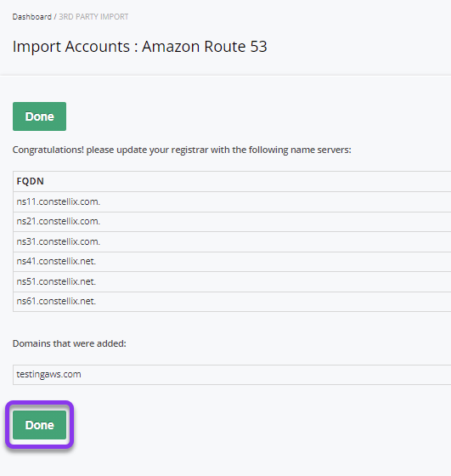Click the top green Done button

[x=39, y=116]
